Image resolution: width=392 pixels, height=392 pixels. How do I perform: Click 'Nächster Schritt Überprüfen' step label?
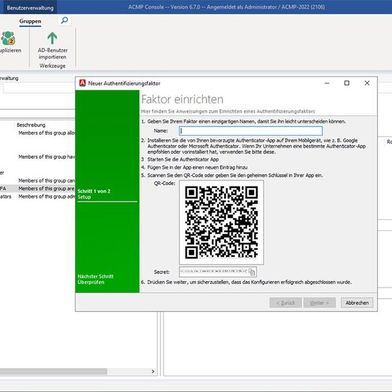click(95, 279)
